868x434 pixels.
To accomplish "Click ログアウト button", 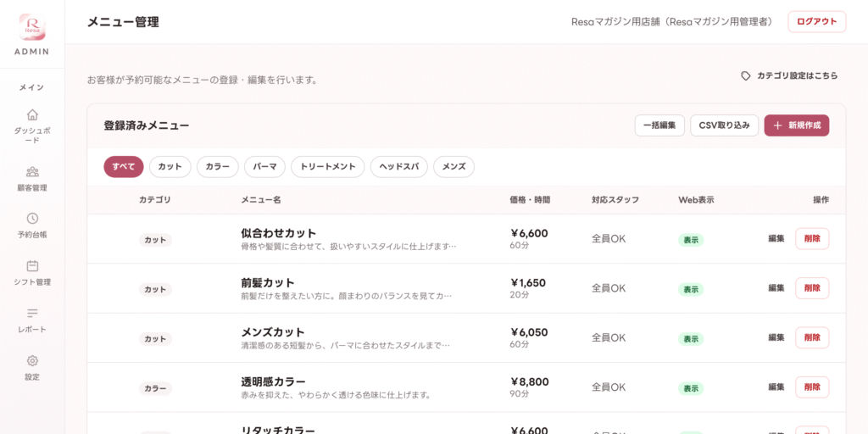I will [x=816, y=21].
